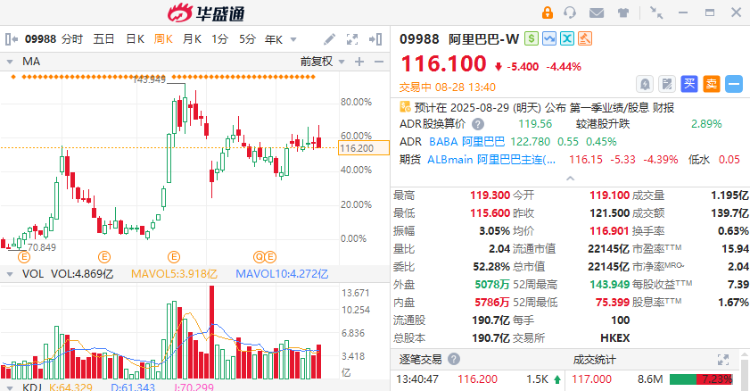Open BABA 阿里巴巴 ADR link

466,142
